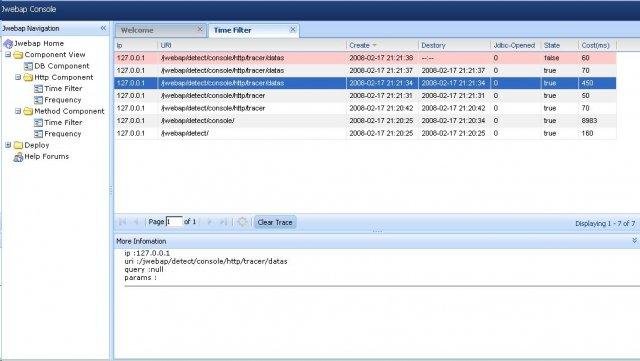
Task: Click the More Infomation panel title
Action: [141, 241]
